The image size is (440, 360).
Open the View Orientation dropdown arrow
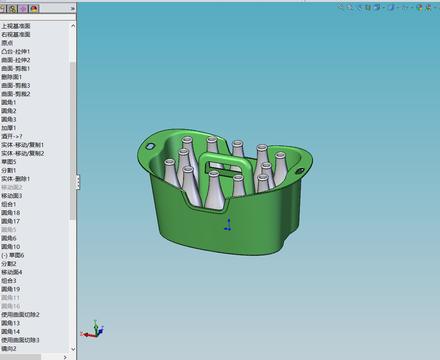pos(384,8)
